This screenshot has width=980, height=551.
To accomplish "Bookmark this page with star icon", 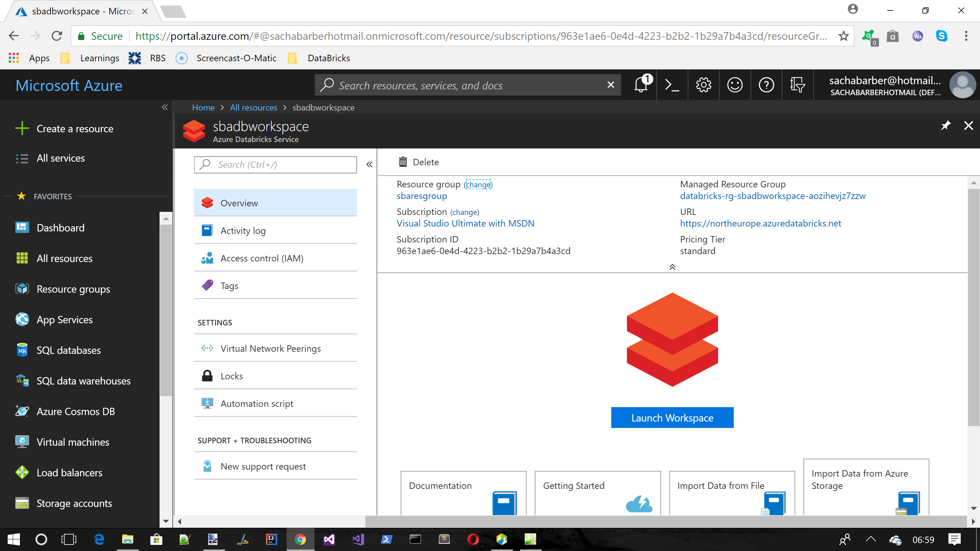I will click(843, 36).
